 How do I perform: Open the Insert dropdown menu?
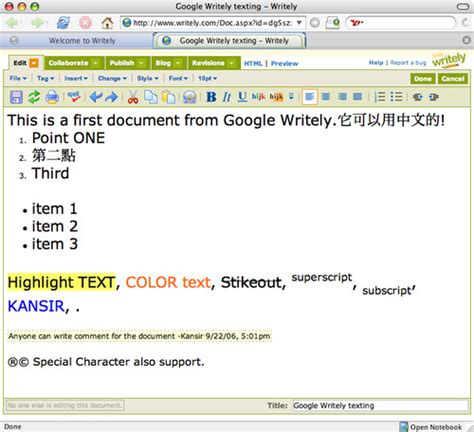76,78
